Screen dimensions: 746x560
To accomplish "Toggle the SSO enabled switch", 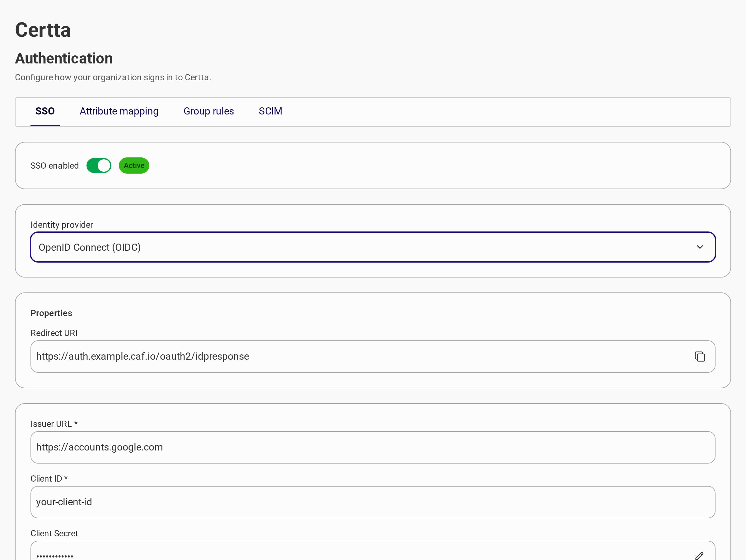I will (99, 166).
